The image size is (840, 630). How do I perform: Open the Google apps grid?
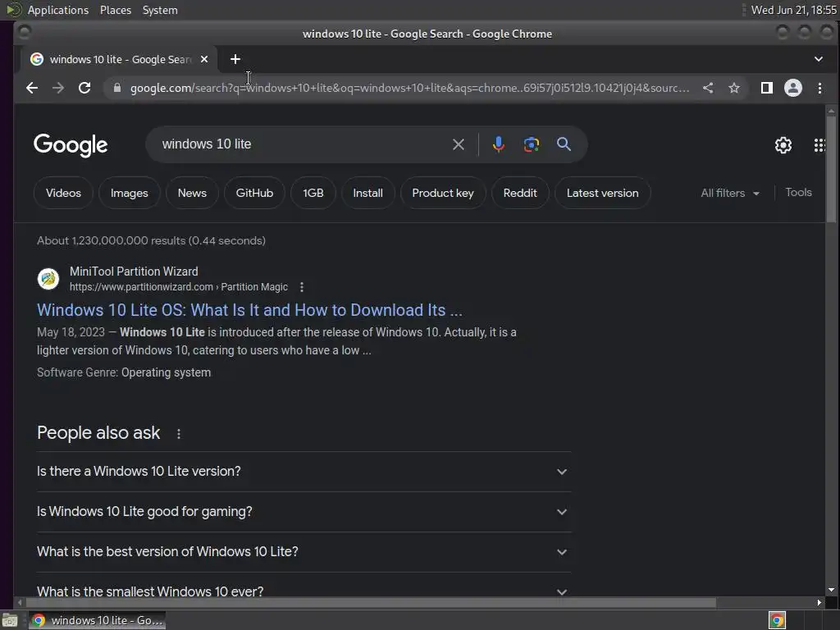point(819,144)
